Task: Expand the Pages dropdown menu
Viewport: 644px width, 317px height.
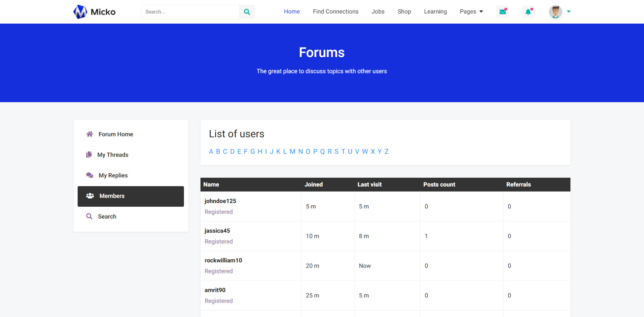Action: click(x=471, y=12)
